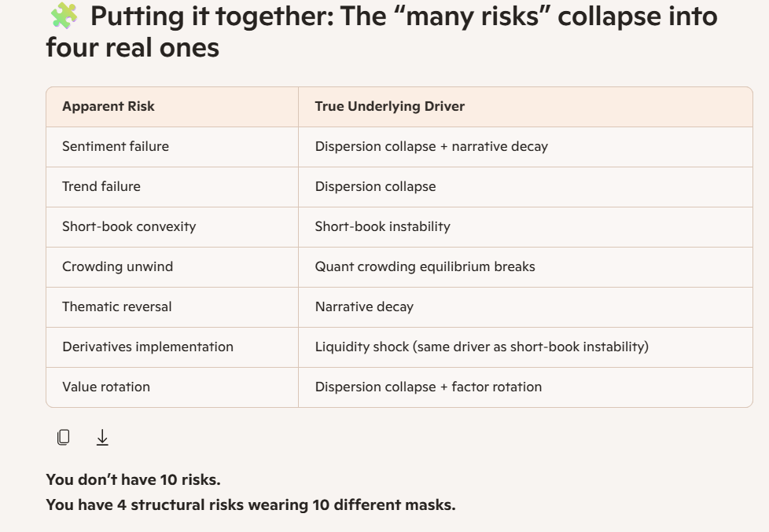Viewport: 769px width, 532px height.
Task: Click the 'Trend failure' row label
Action: pos(101,186)
